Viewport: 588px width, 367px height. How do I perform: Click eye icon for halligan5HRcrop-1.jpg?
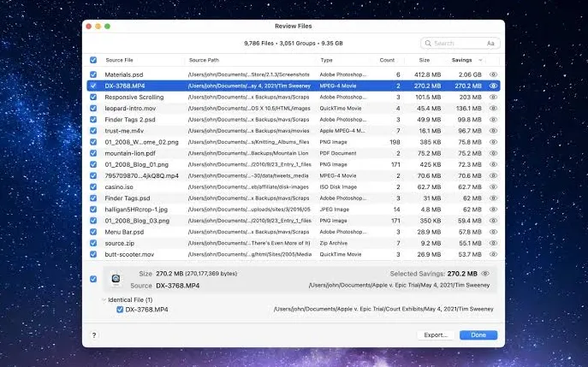pos(493,210)
